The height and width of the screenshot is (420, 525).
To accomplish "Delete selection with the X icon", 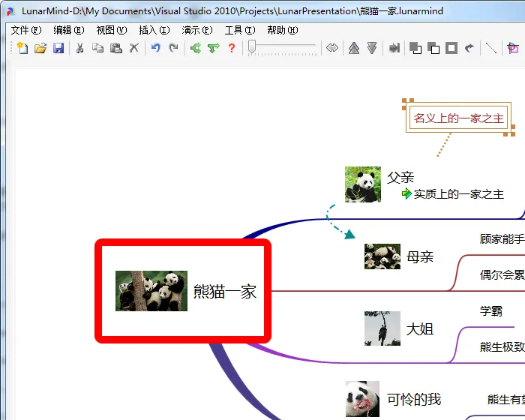I will [134, 48].
